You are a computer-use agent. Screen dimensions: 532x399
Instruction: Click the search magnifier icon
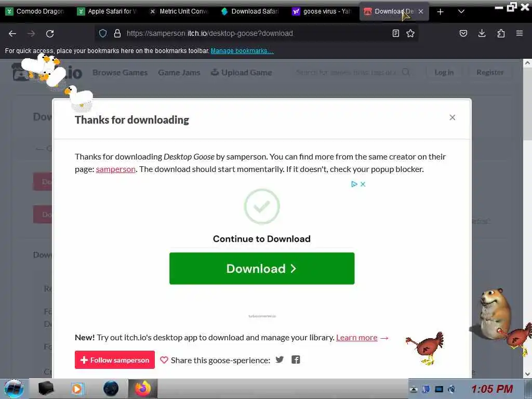[x=406, y=72]
